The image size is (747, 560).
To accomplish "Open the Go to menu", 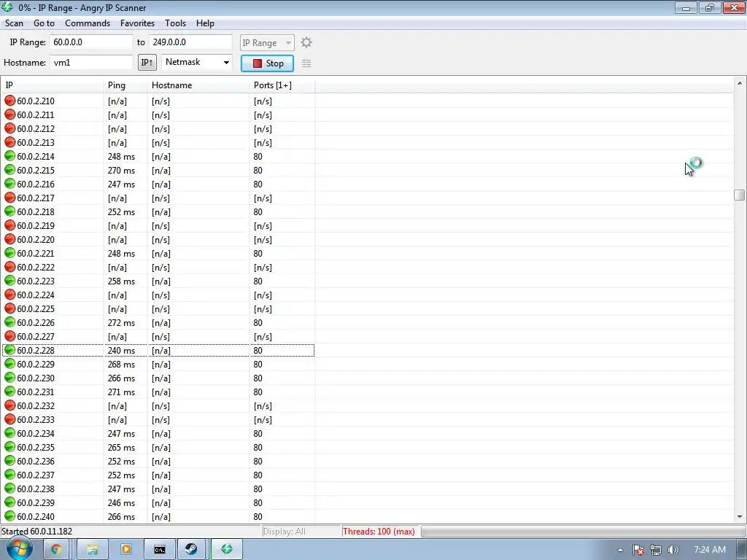I will click(44, 23).
